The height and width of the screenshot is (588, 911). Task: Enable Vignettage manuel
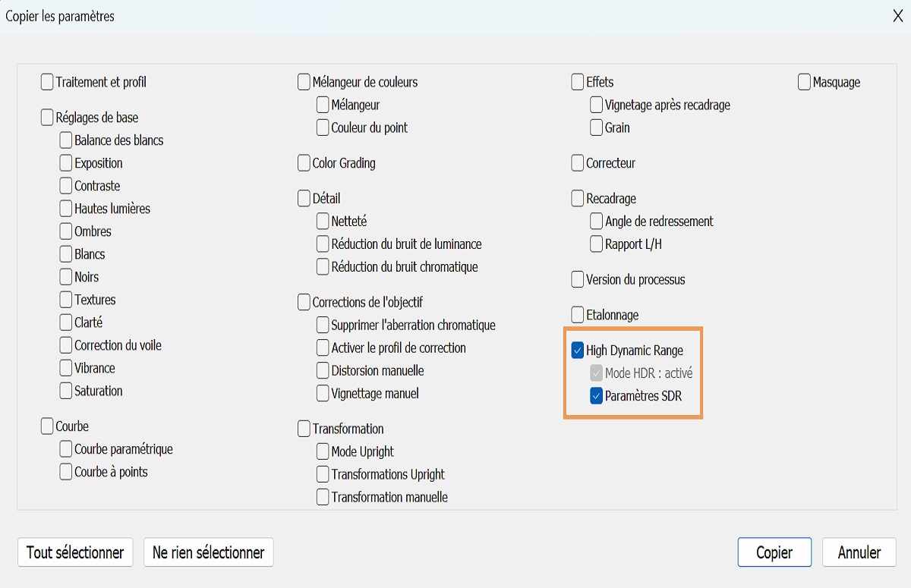[323, 393]
